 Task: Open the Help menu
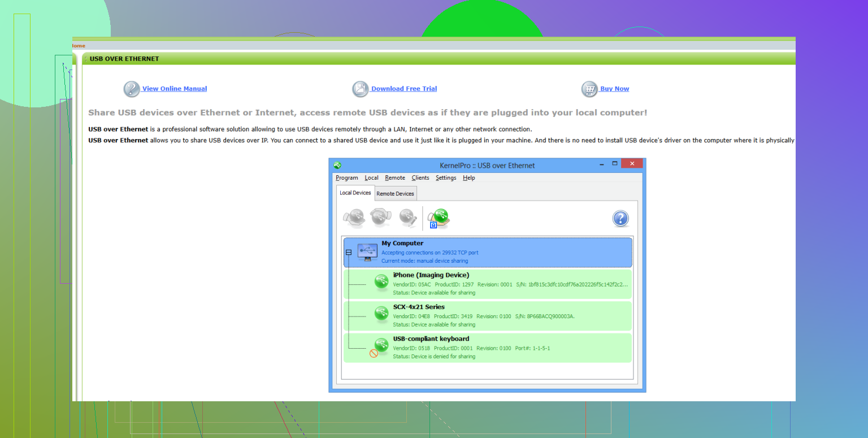(x=469, y=178)
